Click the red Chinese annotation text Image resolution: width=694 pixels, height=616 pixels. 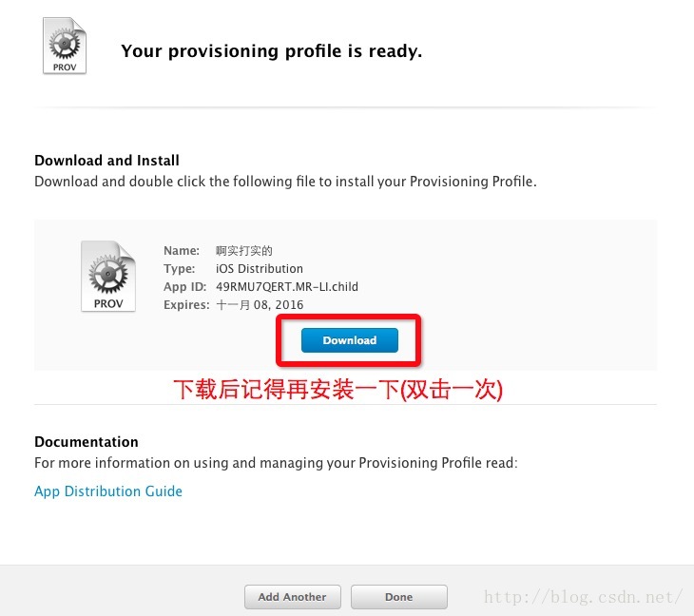click(x=338, y=390)
